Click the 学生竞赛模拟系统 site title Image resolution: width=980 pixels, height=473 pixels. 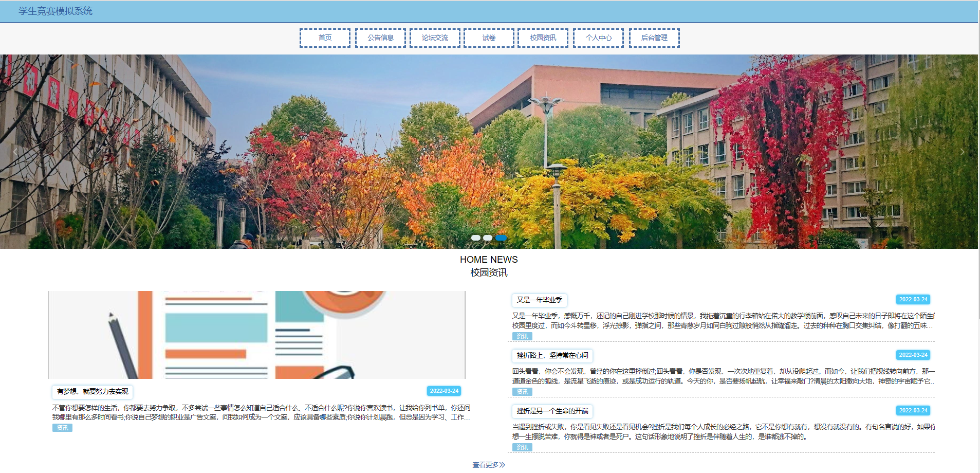[x=54, y=10]
